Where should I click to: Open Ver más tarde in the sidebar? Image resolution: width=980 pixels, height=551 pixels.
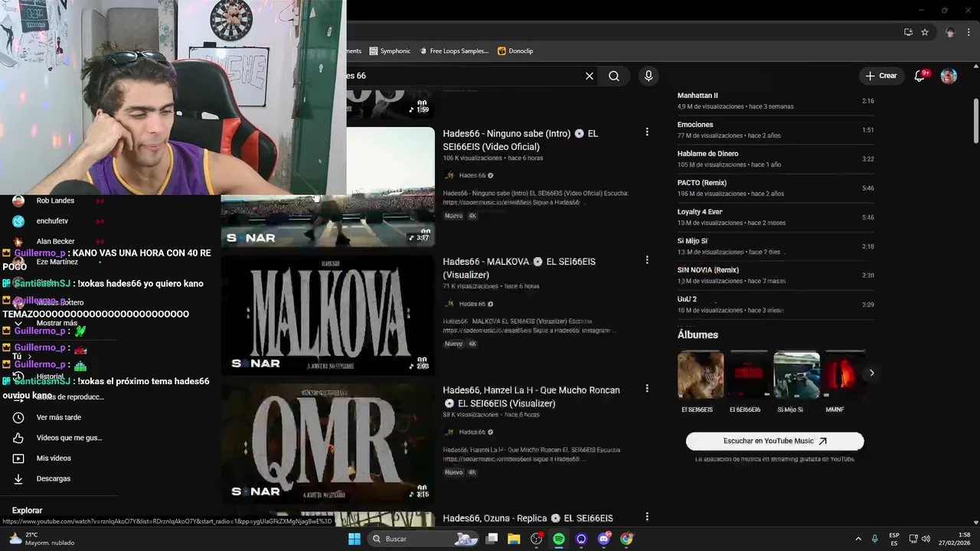coord(59,417)
